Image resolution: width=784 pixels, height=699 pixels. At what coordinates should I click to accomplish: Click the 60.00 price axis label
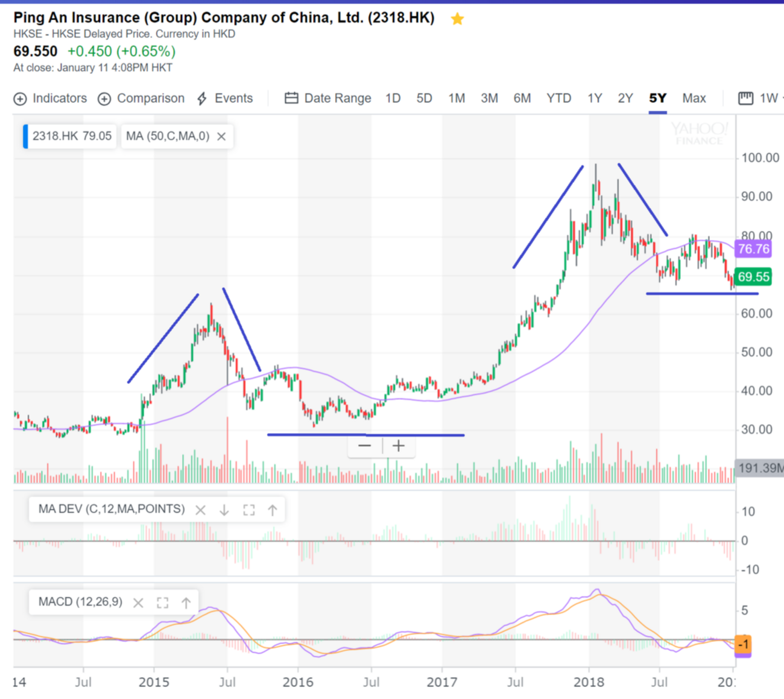pos(757,314)
